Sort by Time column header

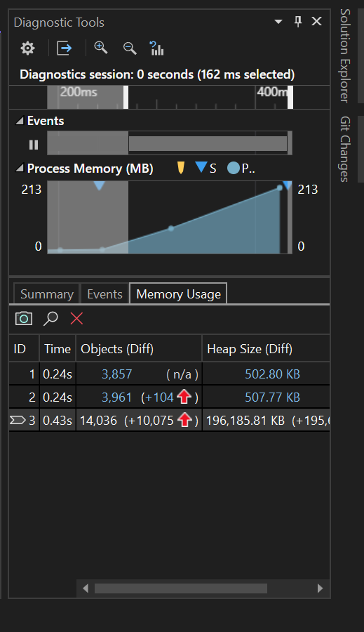(x=58, y=348)
